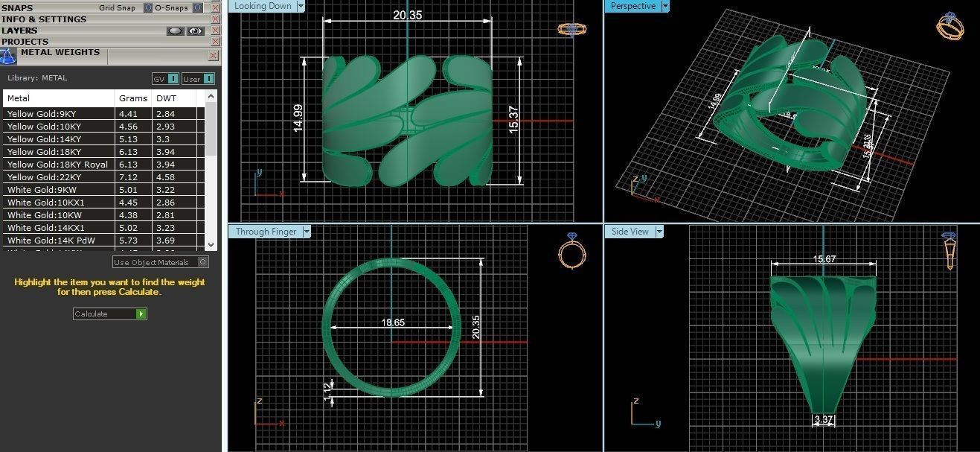Click the METAL WEIGHTS panel title
980x452 pixels.
coord(60,53)
